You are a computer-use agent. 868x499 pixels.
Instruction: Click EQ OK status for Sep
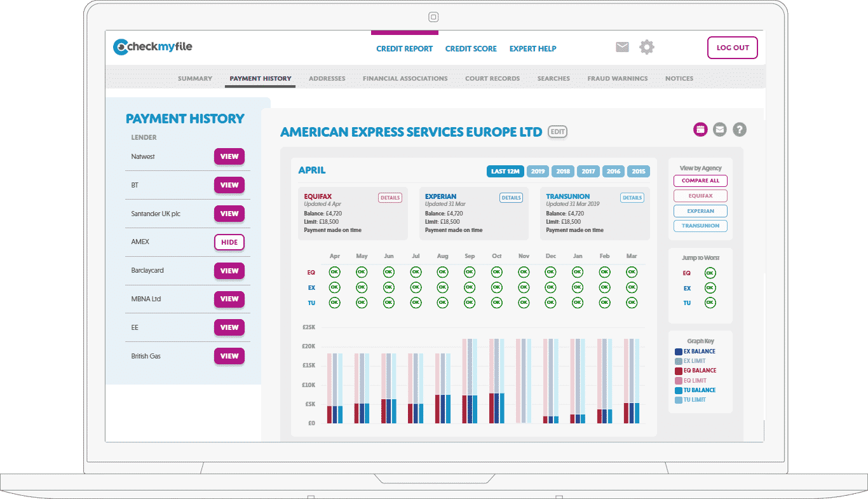[x=470, y=272]
